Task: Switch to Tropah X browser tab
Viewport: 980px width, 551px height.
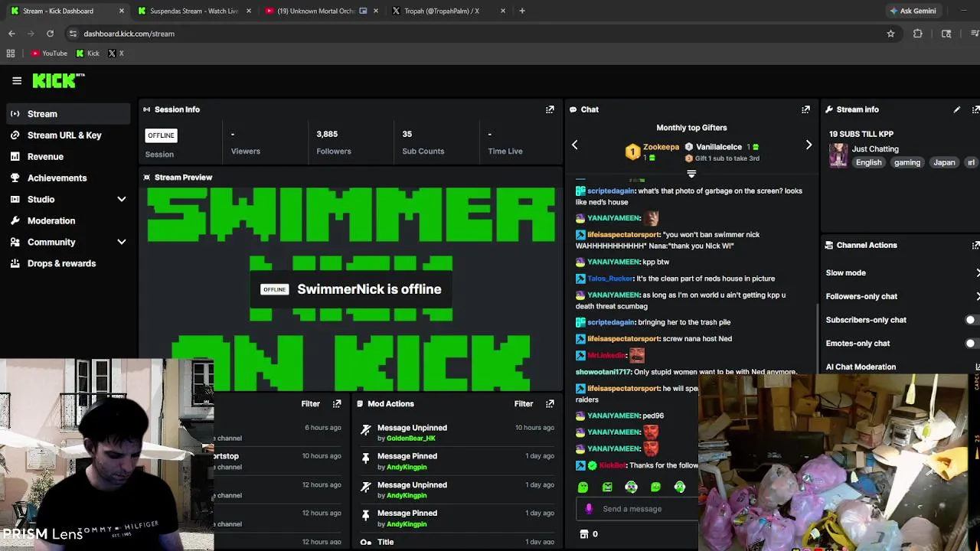Action: (x=448, y=11)
